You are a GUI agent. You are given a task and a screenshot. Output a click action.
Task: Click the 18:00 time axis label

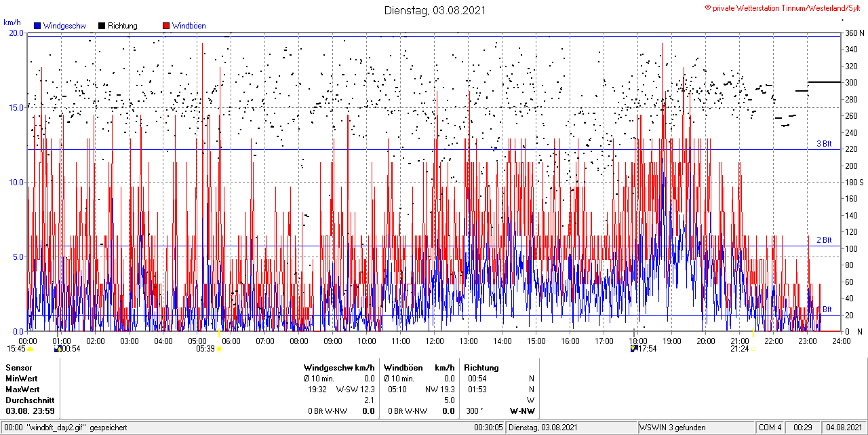pos(638,341)
